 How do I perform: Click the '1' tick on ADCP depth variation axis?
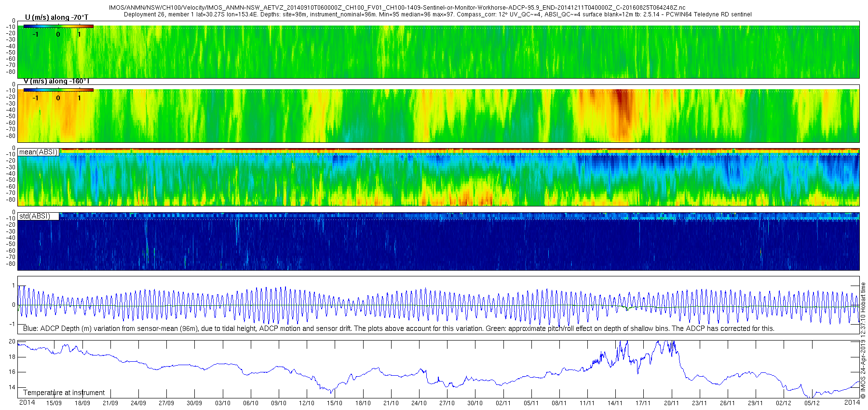click(x=14, y=286)
